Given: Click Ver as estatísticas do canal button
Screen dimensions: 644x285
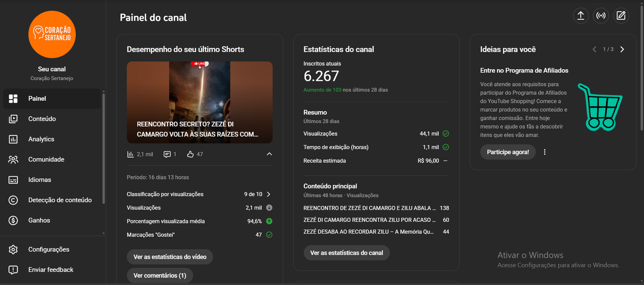Looking at the screenshot, I should tap(347, 253).
